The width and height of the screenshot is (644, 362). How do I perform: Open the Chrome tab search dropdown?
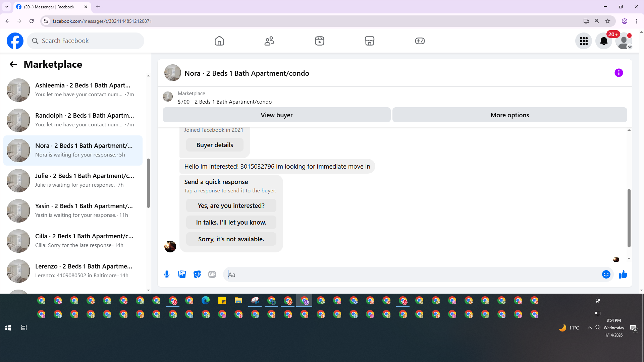coord(7,7)
